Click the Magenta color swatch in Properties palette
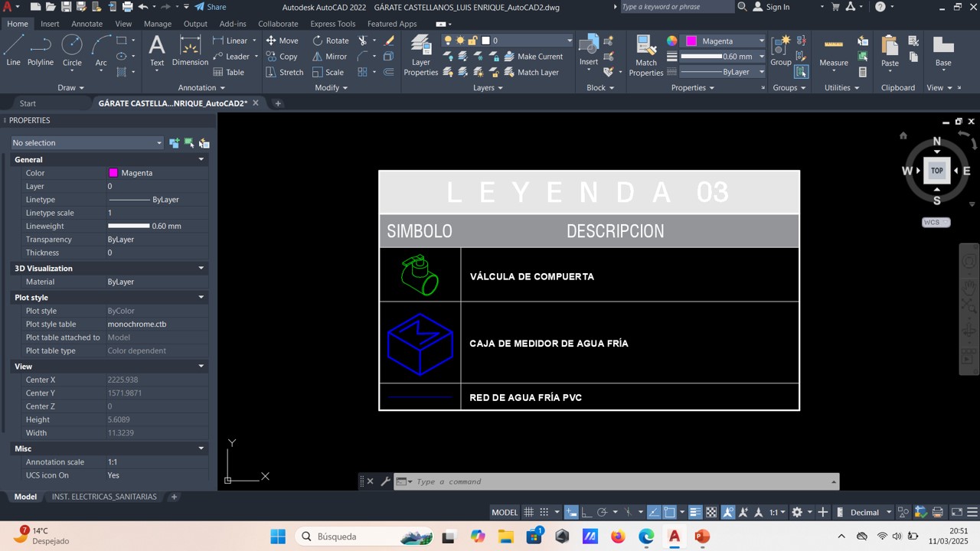Screen dimensions: 980x551 pos(113,173)
